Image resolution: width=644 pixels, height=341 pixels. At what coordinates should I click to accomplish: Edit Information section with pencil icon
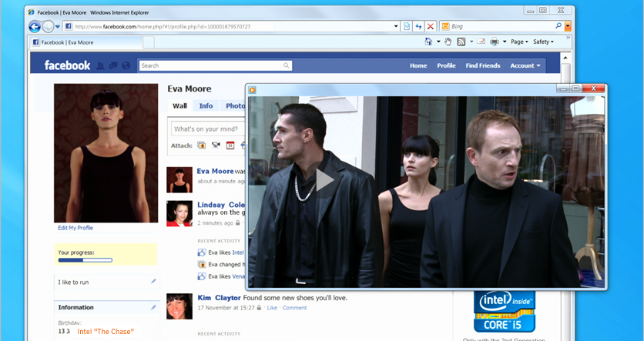[153, 307]
